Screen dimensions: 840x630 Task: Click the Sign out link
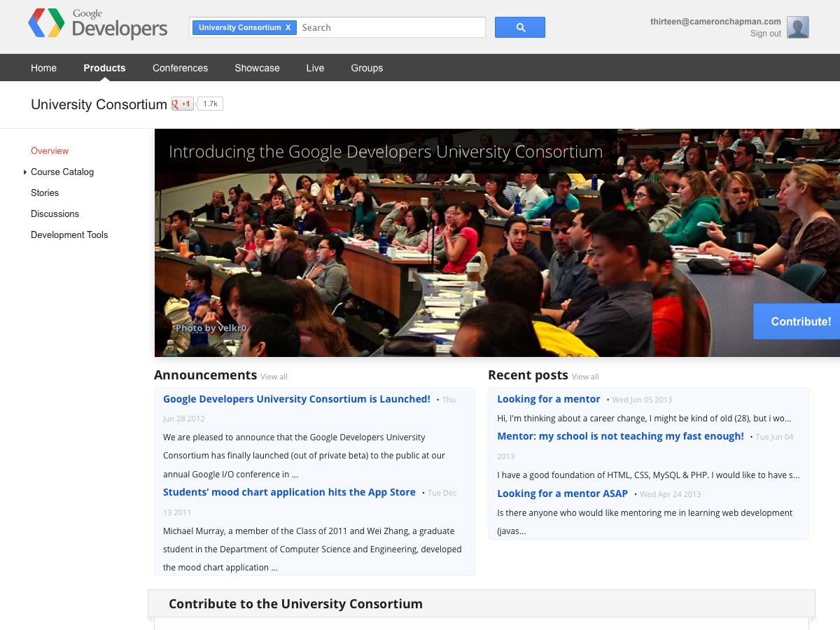click(x=765, y=34)
